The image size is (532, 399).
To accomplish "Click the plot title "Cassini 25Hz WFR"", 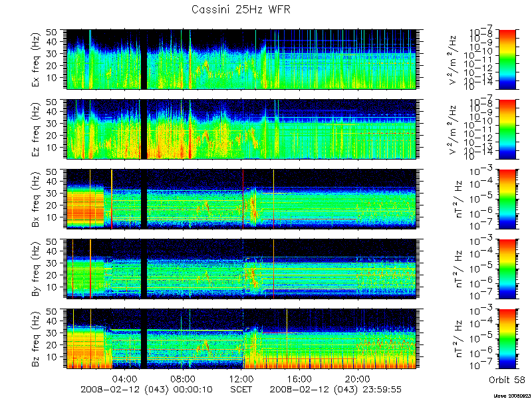I will tap(241, 10).
